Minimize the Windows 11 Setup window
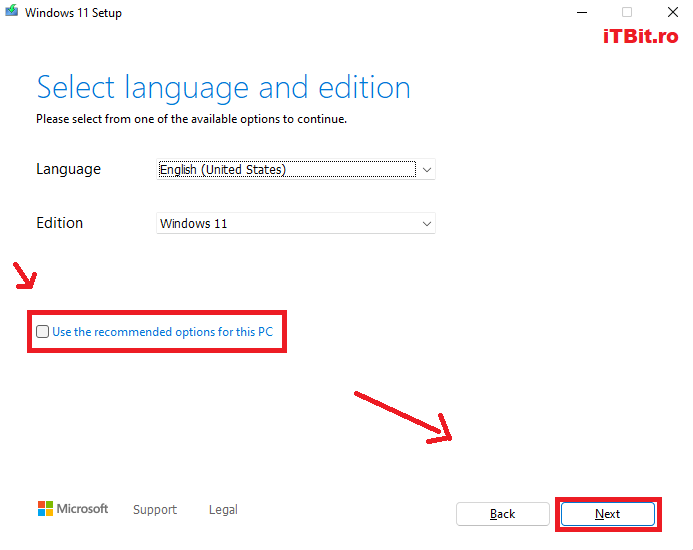Viewport: 693px width, 550px height. click(581, 12)
